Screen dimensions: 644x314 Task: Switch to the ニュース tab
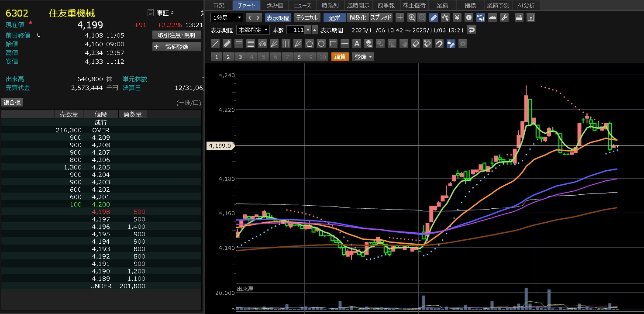[x=303, y=5]
